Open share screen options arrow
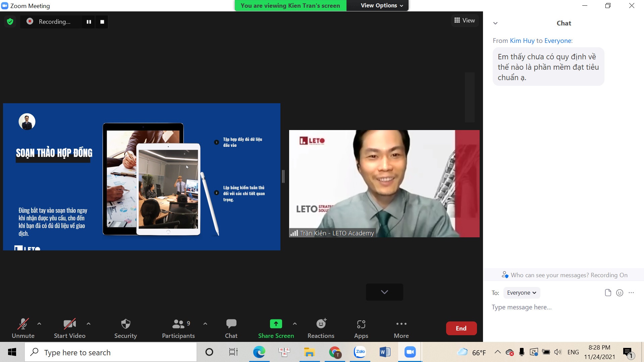Screen dimensions: 644x362 point(295,324)
